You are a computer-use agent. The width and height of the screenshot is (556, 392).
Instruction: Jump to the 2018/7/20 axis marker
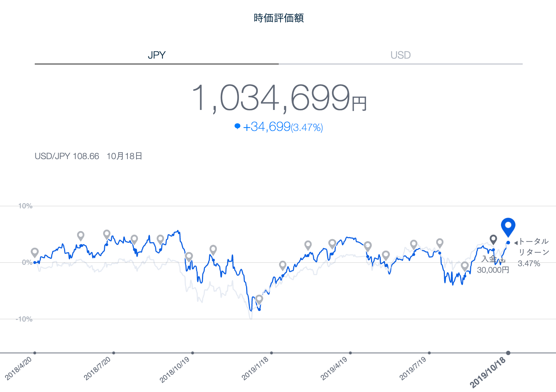click(114, 353)
